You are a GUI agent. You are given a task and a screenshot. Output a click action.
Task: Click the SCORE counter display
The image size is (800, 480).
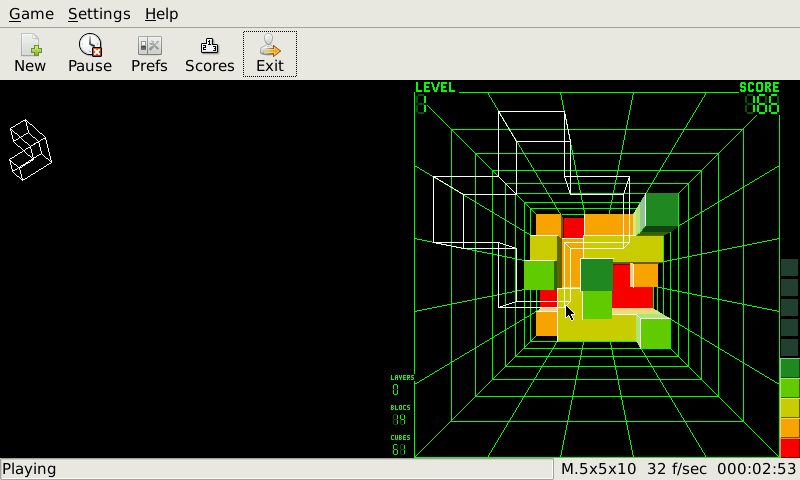click(762, 105)
